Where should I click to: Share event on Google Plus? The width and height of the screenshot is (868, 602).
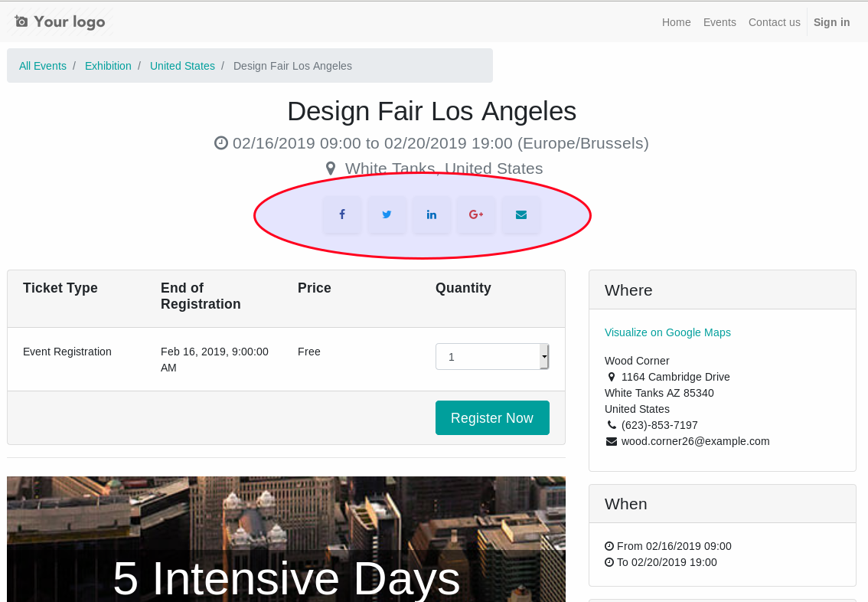476,214
